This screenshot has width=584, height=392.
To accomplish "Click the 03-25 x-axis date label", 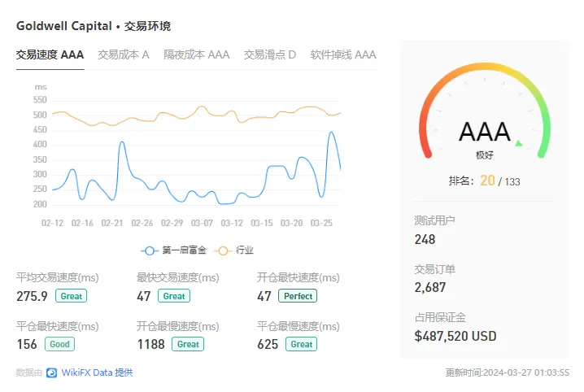I will pyautogui.click(x=321, y=223).
